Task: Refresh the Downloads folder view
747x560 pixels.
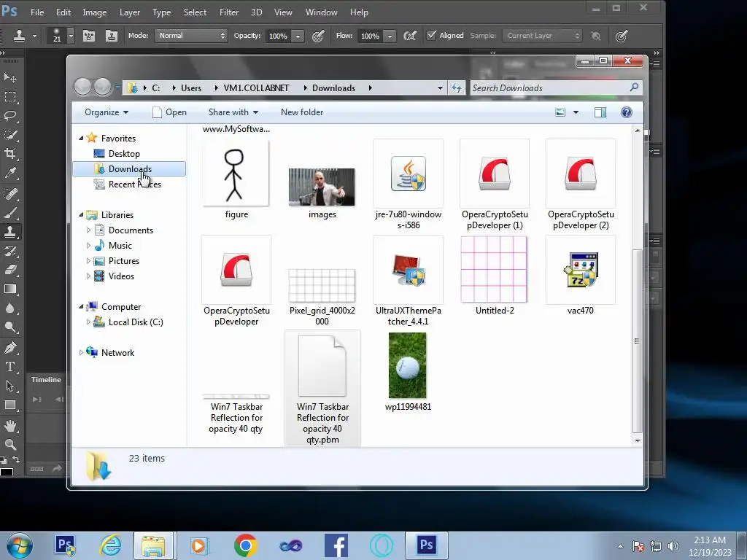Action: [456, 88]
